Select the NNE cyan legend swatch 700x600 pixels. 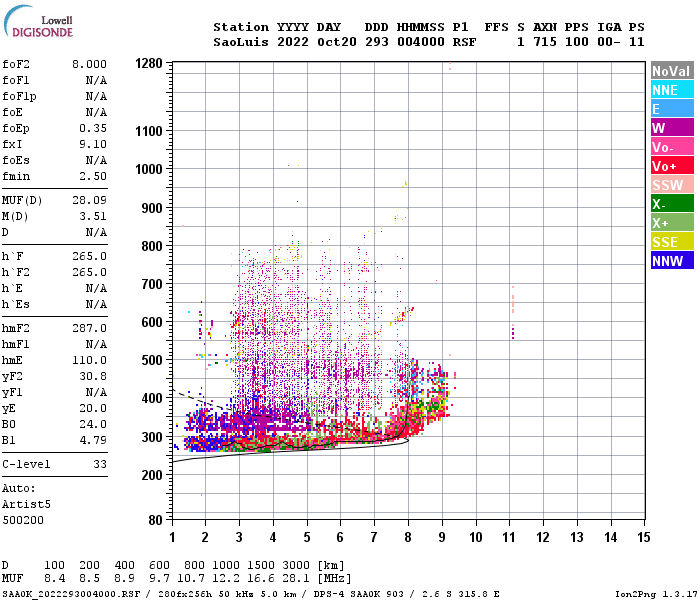(672, 90)
